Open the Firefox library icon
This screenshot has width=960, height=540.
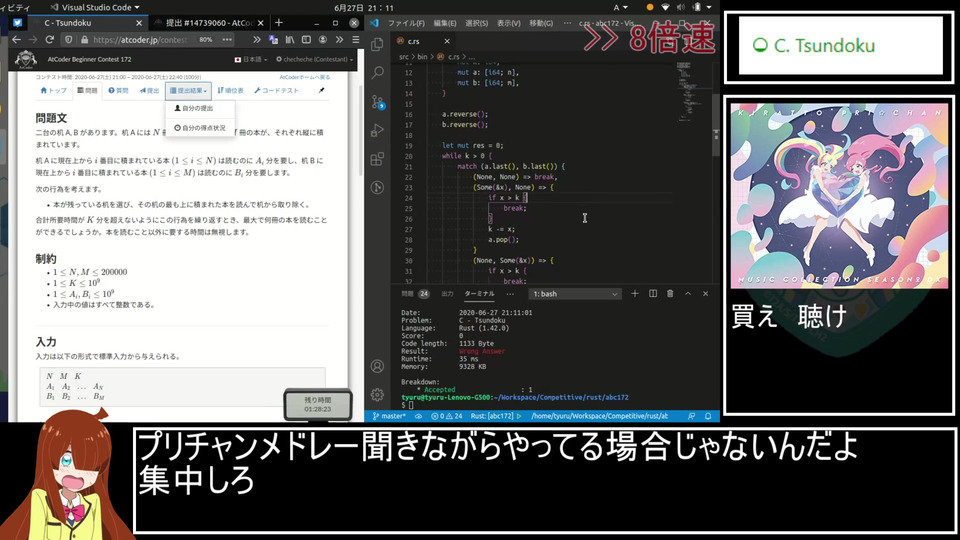click(290, 39)
